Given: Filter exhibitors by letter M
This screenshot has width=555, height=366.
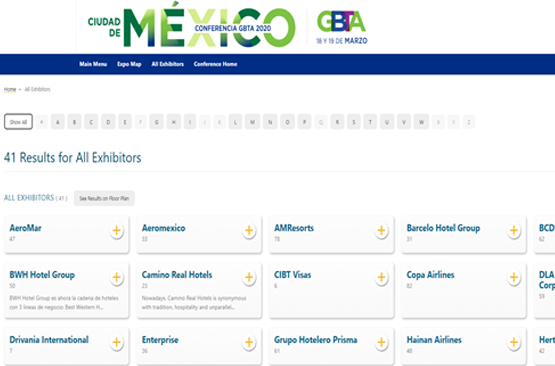Looking at the screenshot, I should pyautogui.click(x=252, y=122).
